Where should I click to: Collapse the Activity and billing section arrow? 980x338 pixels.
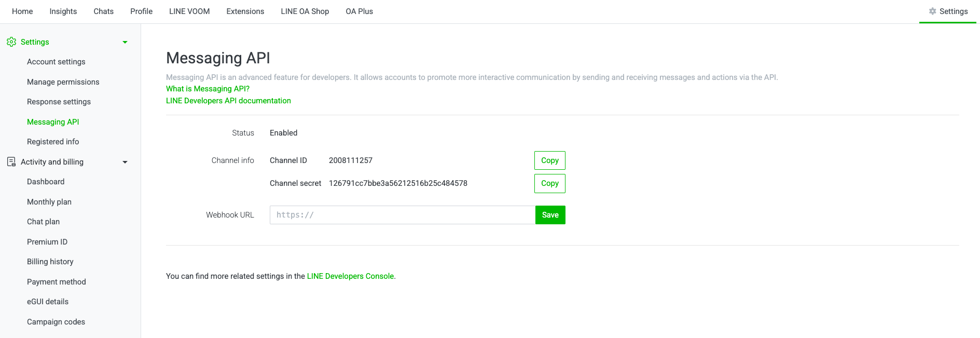125,162
